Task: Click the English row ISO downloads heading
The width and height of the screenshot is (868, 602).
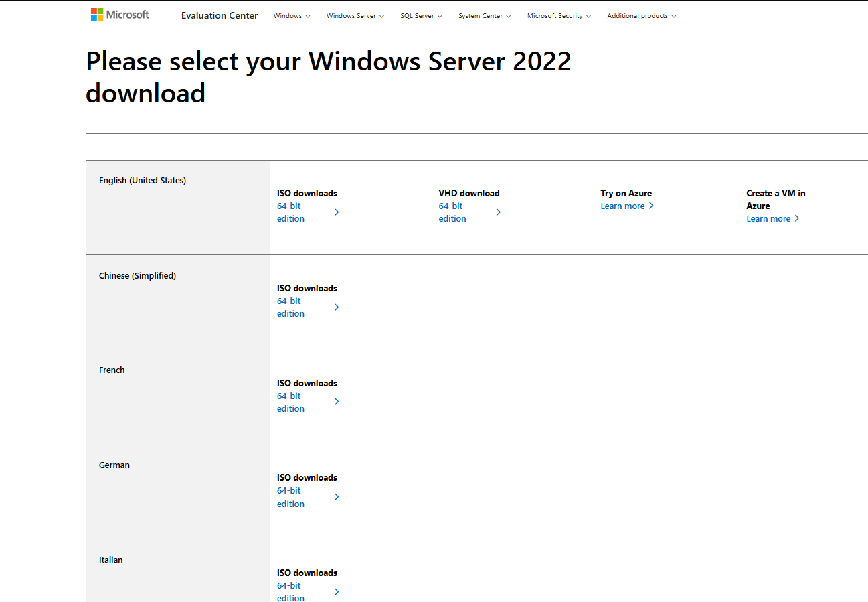Action: click(307, 193)
